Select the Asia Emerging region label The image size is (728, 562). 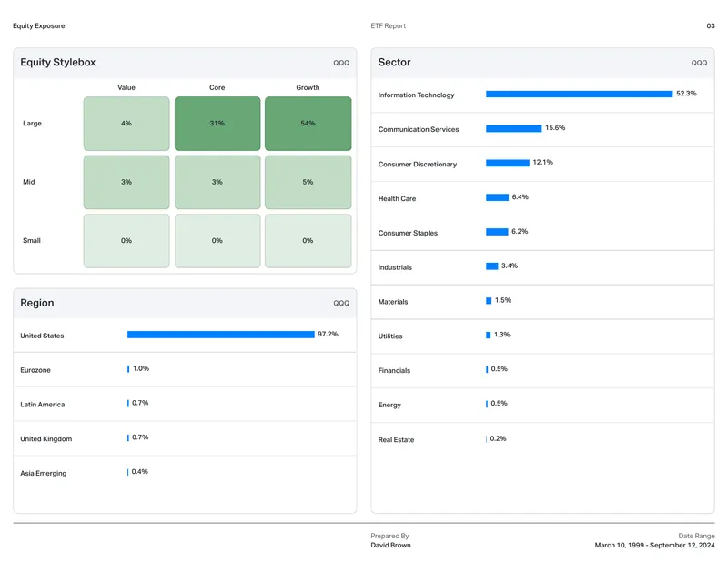[43, 473]
